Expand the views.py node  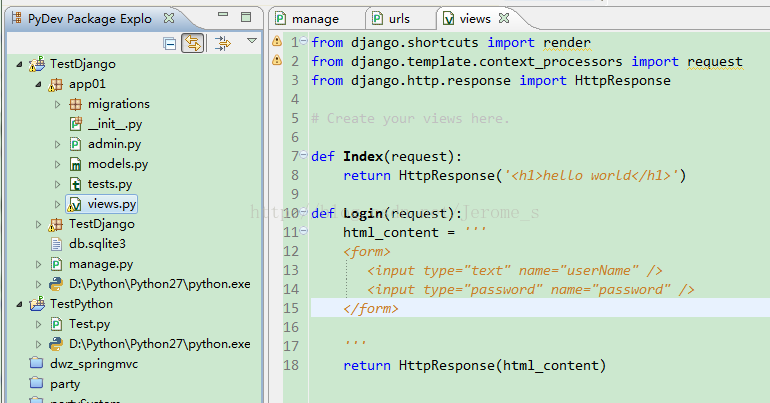pyautogui.click(x=57, y=204)
